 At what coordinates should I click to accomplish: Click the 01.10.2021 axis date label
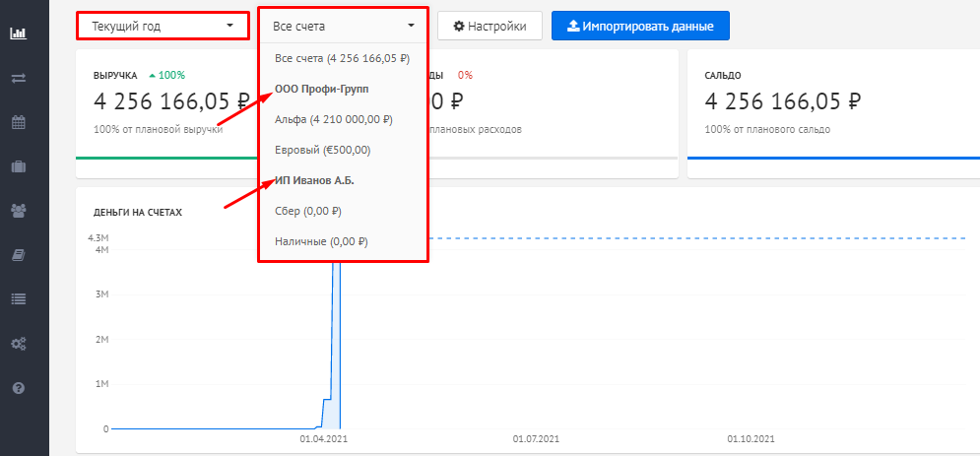tap(751, 439)
